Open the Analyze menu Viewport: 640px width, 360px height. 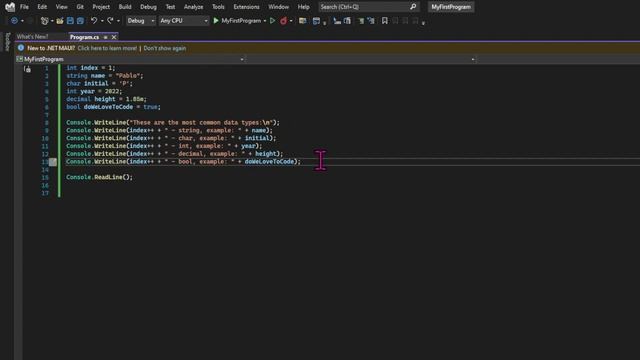pyautogui.click(x=193, y=7)
